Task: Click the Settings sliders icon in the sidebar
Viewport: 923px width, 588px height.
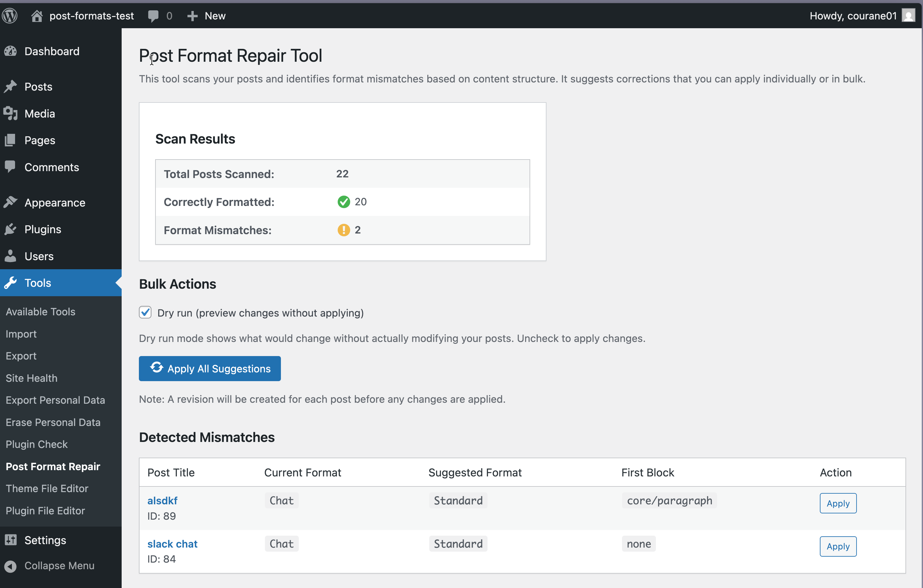Action: (x=11, y=540)
